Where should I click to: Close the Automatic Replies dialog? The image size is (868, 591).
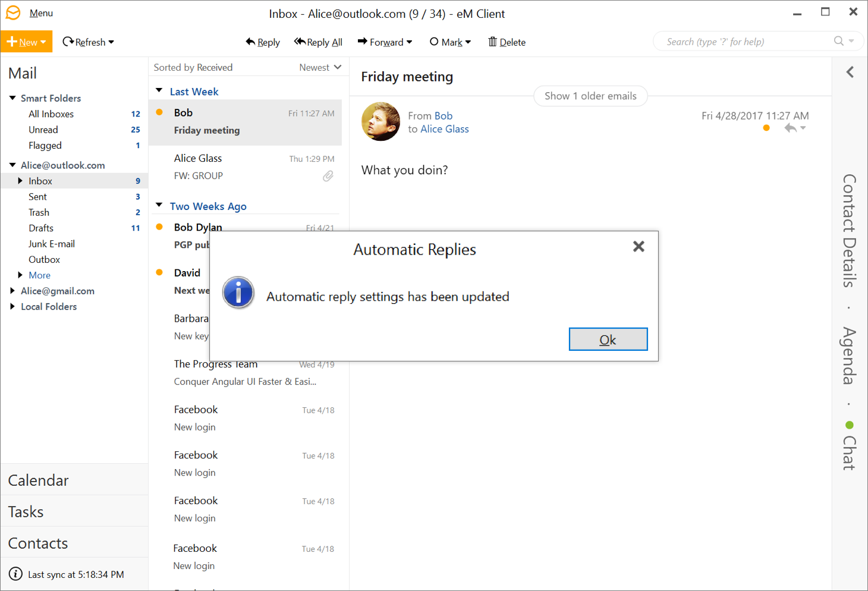639,246
